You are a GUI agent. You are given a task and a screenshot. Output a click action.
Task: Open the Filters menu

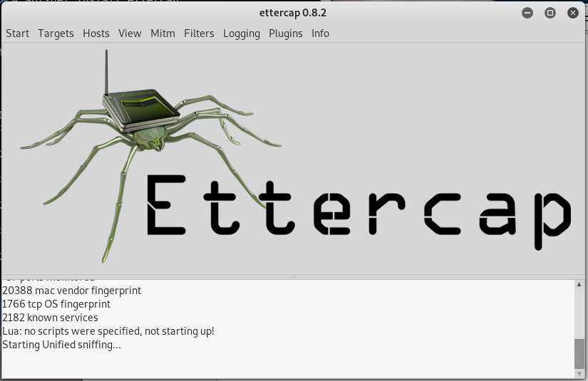199,33
